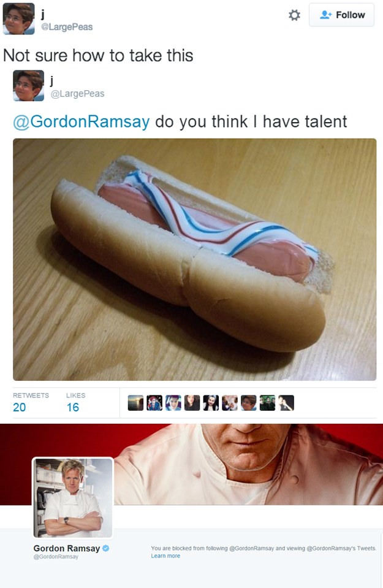Click the blue verified badge icon
Screen dimensions: 383x588
point(105,548)
